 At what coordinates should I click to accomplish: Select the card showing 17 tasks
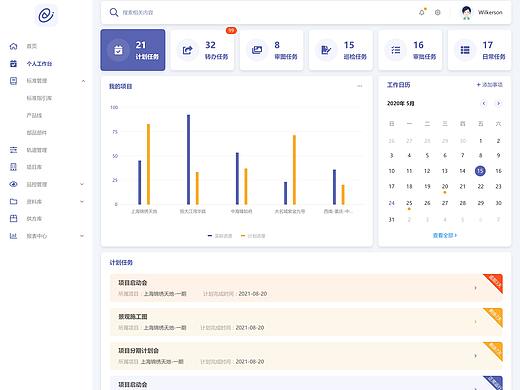tap(479, 50)
